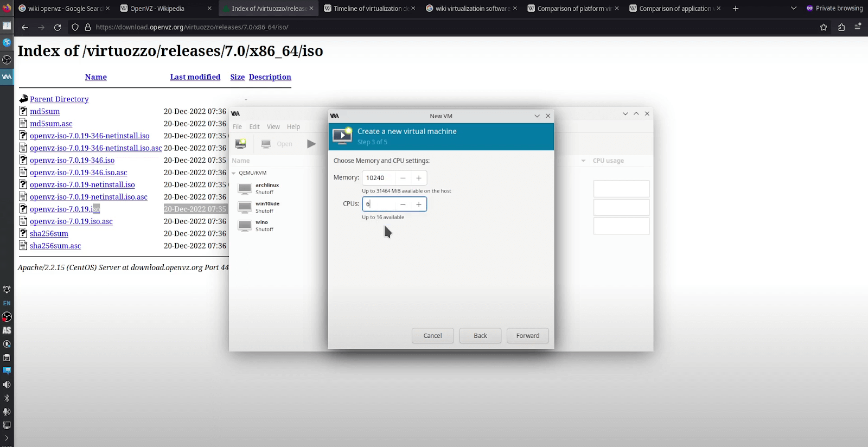This screenshot has width=868, height=447.
Task: Click the New VM dialog's roll-down arrow
Action: click(537, 116)
